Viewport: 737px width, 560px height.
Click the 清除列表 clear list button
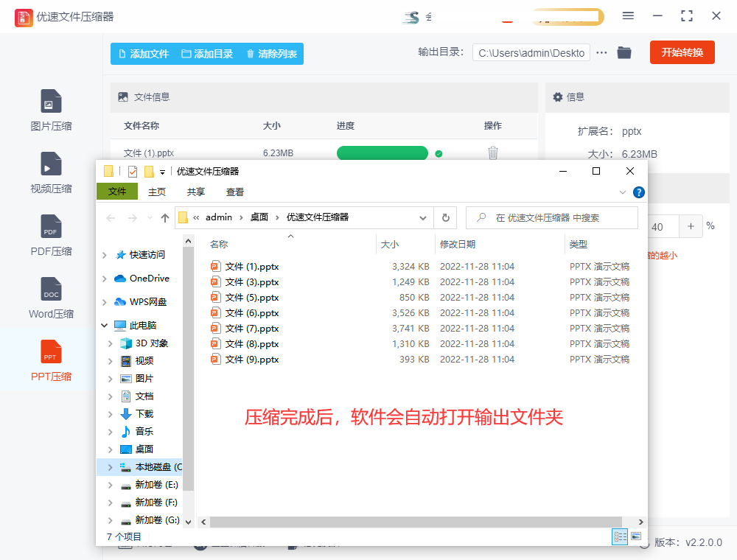click(x=272, y=54)
